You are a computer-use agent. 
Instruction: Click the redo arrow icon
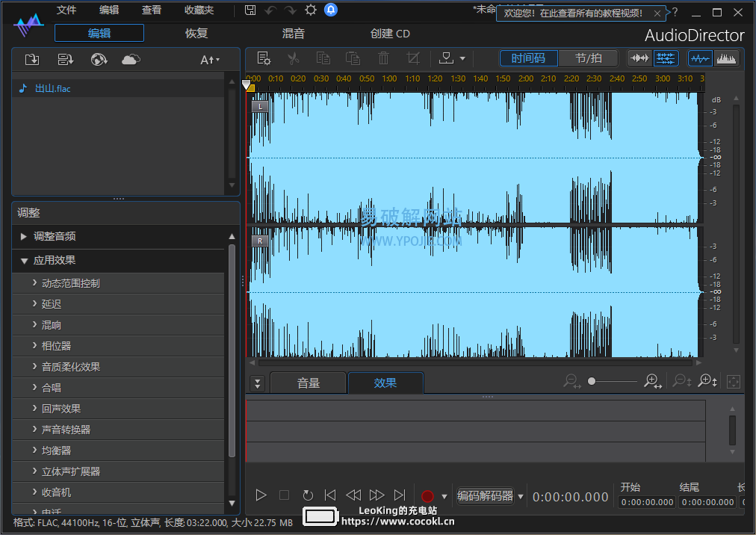291,10
